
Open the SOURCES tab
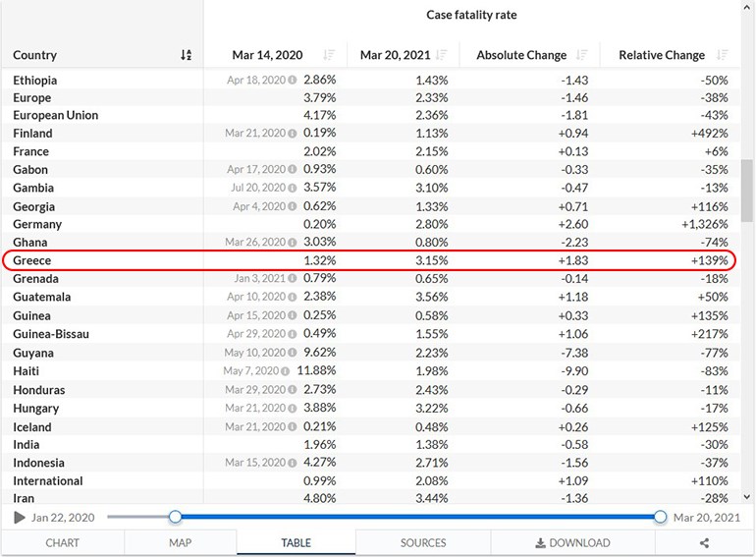[x=423, y=543]
